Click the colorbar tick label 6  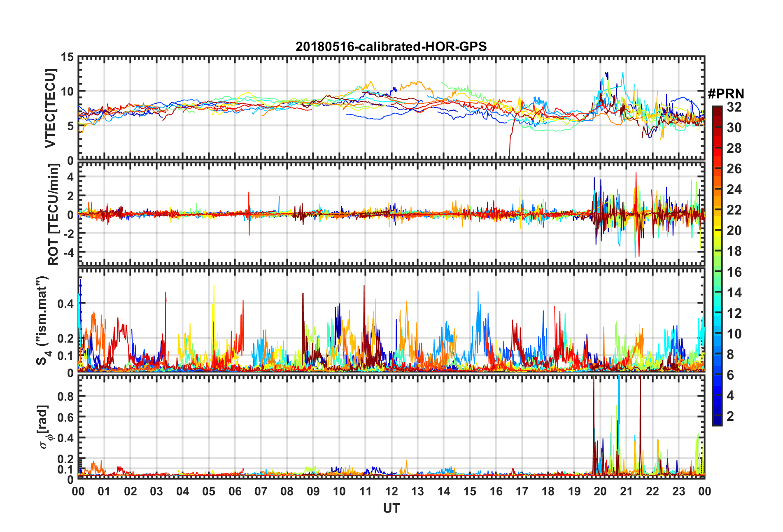point(730,375)
